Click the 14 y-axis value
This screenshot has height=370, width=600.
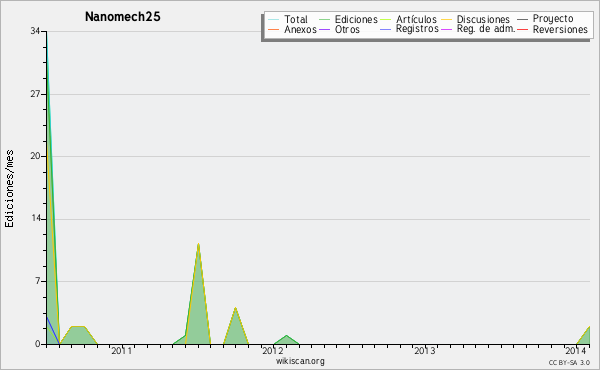tap(35, 219)
